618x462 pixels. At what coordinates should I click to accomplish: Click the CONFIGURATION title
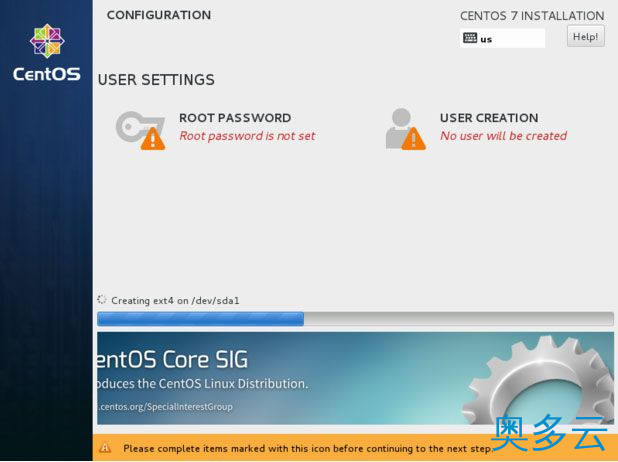point(159,15)
